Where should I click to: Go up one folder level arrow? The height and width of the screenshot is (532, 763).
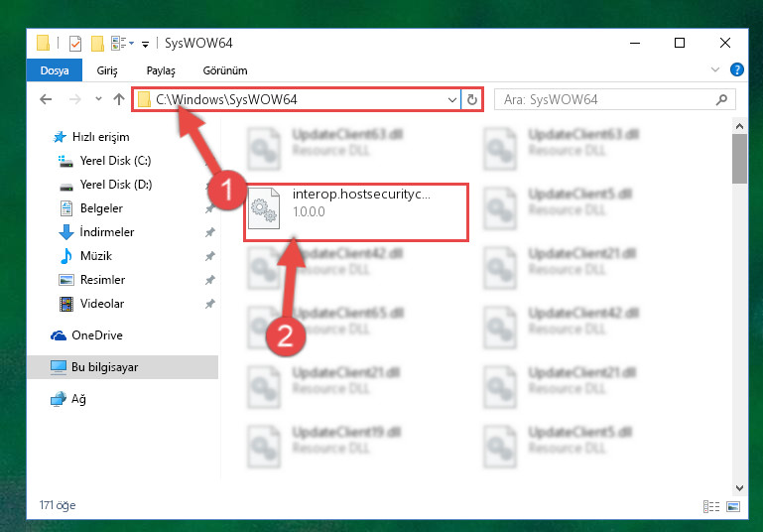click(x=119, y=99)
